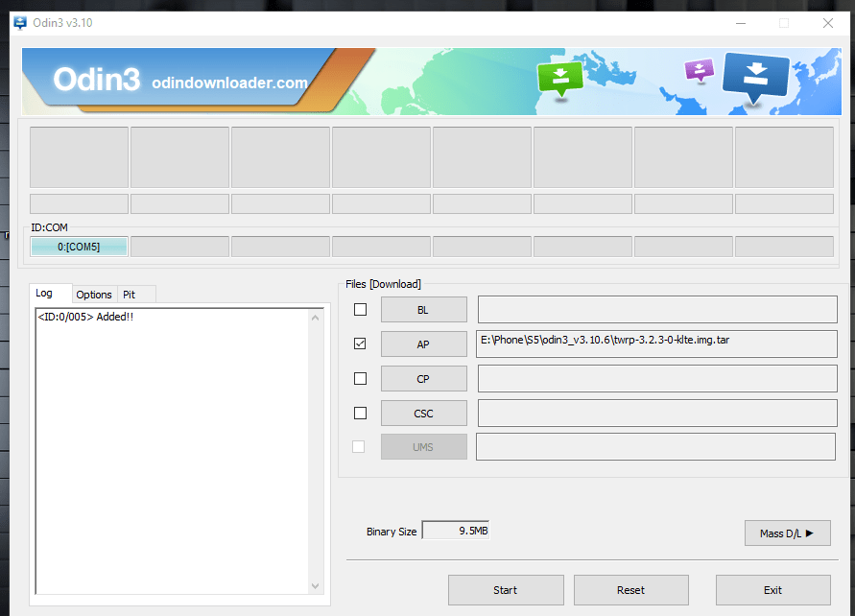This screenshot has height=616, width=855.
Task: Click the BL file button
Action: (424, 310)
